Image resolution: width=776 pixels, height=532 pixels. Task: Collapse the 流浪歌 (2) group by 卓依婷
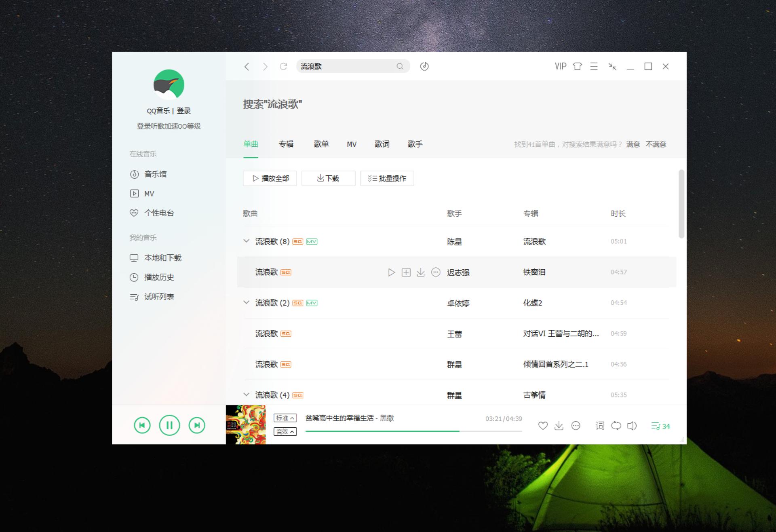(x=246, y=302)
